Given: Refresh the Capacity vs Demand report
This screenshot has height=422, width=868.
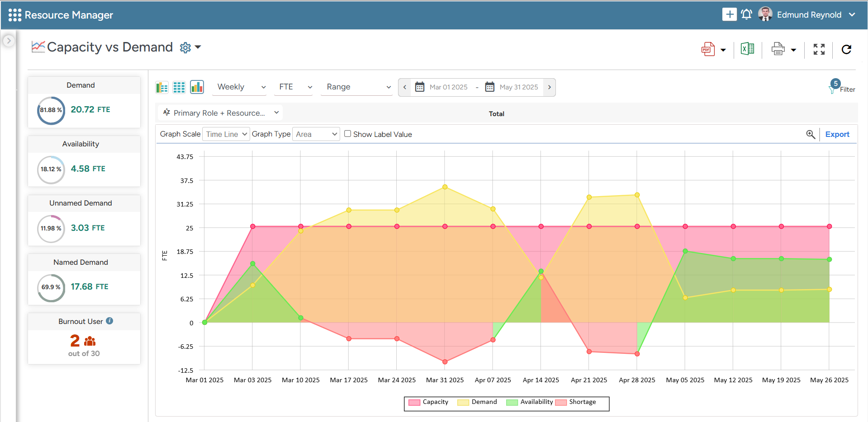Looking at the screenshot, I should [846, 49].
